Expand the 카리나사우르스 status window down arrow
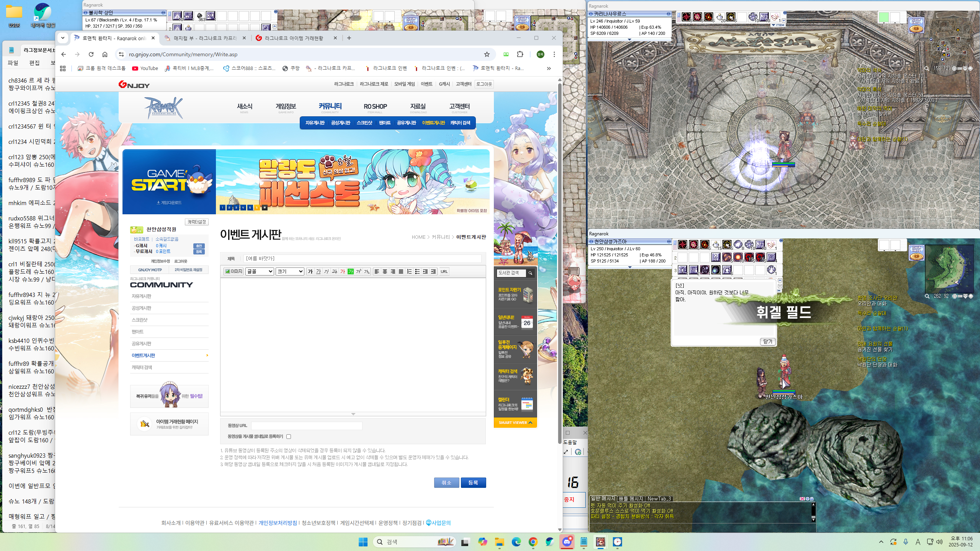This screenshot has width=980, height=551. click(x=629, y=39)
